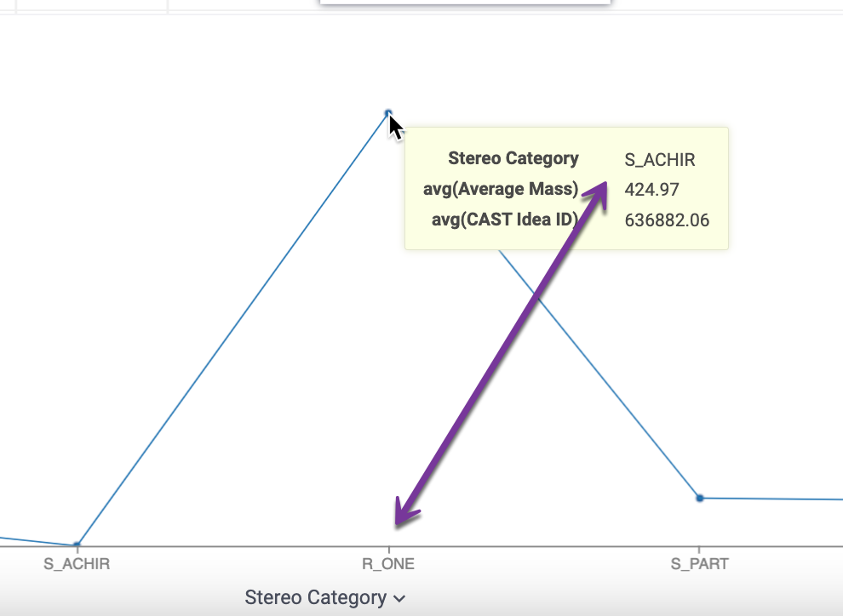This screenshot has width=843, height=616.
Task: Click the S_ACHIR axis label
Action: point(77,563)
